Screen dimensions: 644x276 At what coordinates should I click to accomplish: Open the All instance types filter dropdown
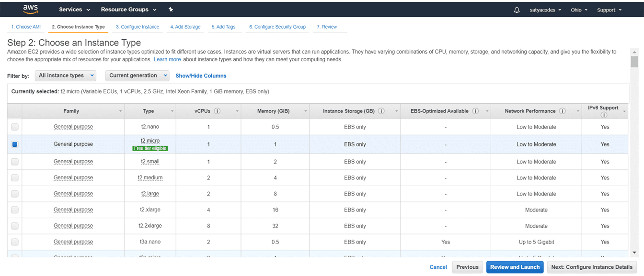tap(66, 76)
